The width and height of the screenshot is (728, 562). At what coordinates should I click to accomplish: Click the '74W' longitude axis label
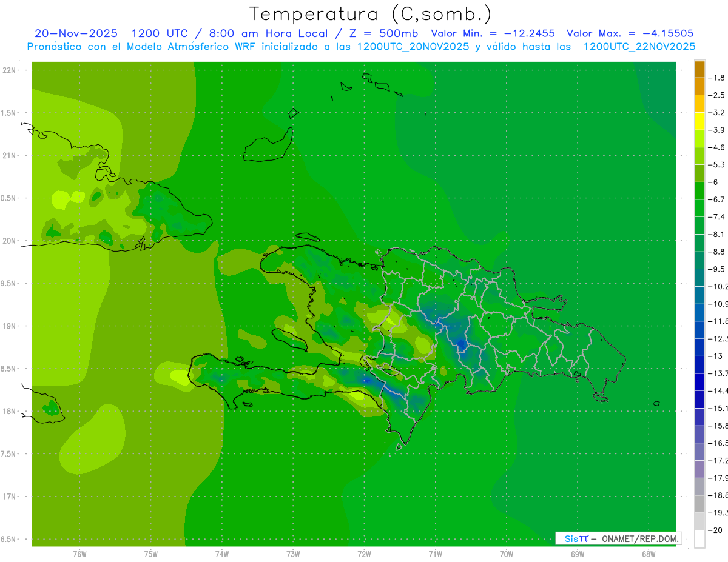tap(222, 554)
